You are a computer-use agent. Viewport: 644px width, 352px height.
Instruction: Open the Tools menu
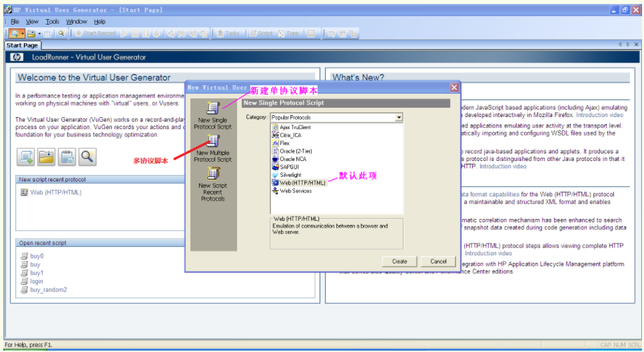coord(52,21)
